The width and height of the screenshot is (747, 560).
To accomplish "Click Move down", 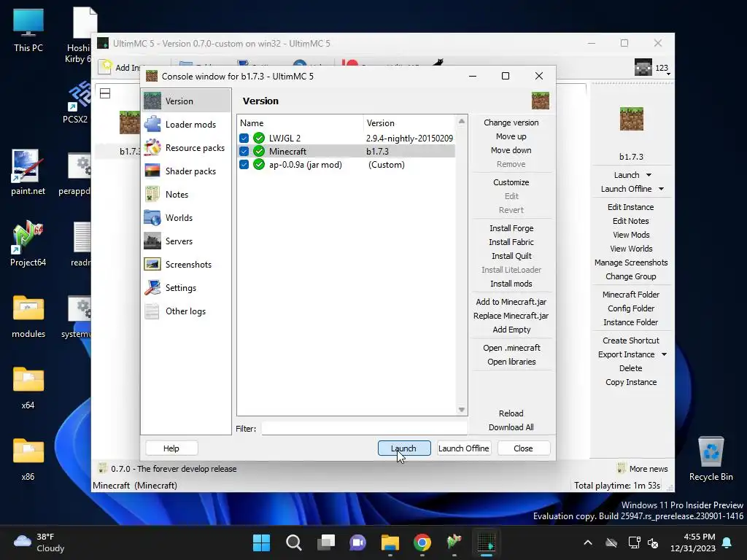I will (511, 150).
